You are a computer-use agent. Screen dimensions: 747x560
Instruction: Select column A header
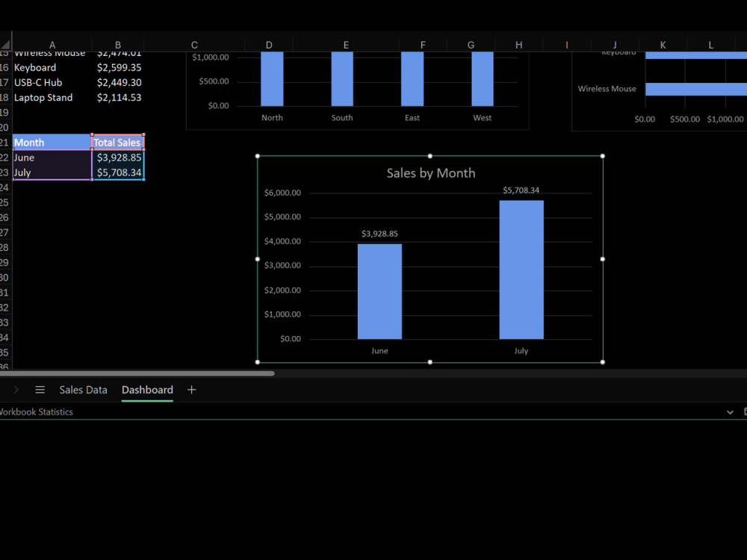tap(52, 45)
